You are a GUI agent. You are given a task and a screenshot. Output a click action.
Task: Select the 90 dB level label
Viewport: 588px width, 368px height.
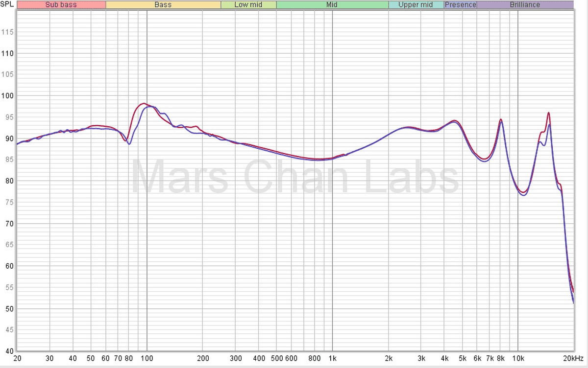(x=9, y=138)
